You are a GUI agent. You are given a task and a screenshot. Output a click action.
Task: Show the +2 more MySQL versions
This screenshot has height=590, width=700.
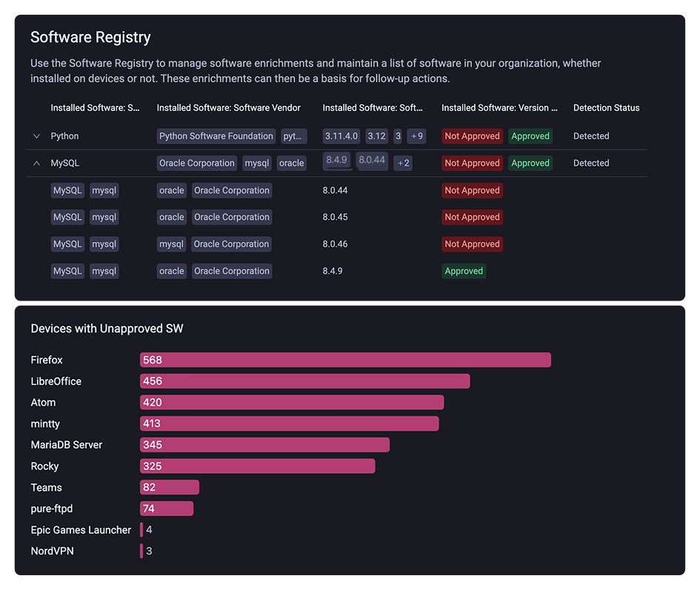[403, 164]
